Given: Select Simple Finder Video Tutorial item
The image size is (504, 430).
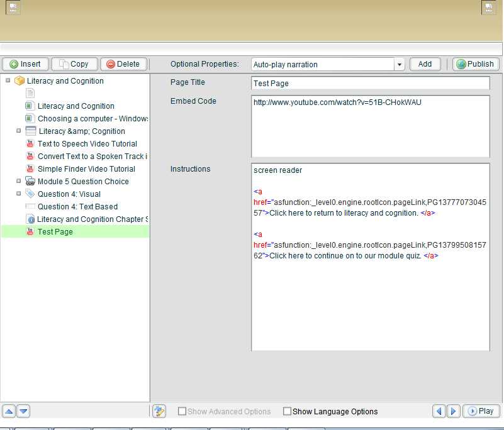Looking at the screenshot, I should click(86, 169).
